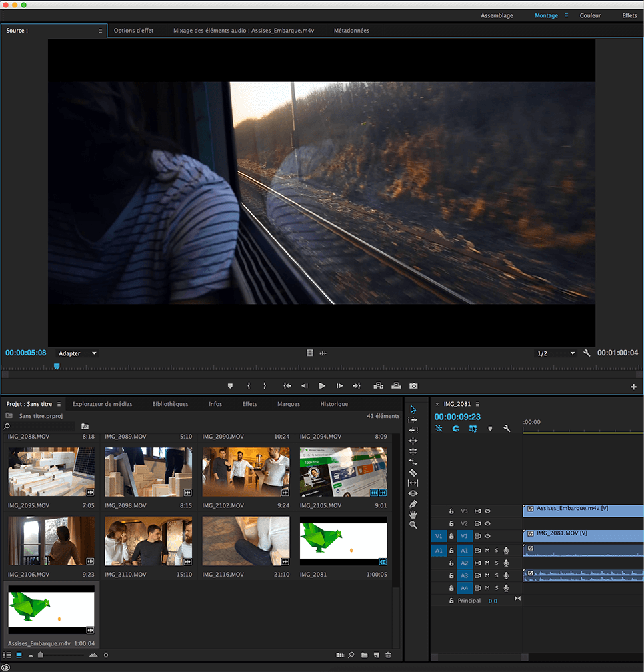Open the IMG_2081 sequence panel menu
This screenshot has width=644, height=672.
tap(477, 404)
